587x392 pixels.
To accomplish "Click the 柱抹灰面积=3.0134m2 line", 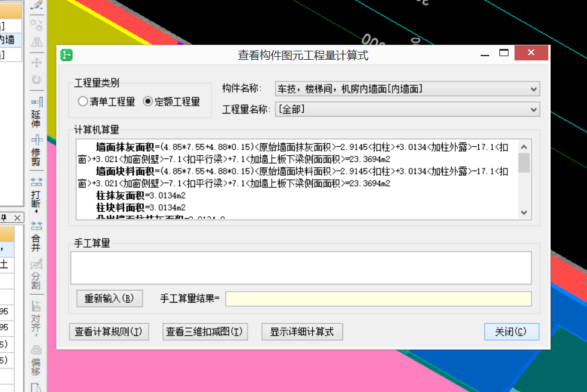I will 141,196.
